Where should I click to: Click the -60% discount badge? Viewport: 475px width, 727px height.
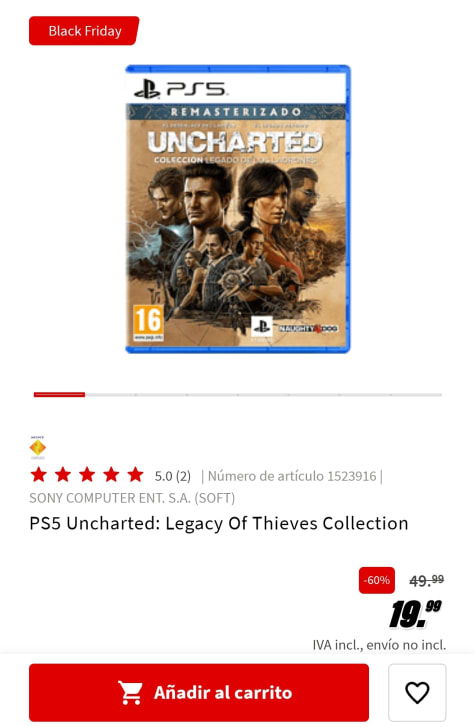click(377, 580)
